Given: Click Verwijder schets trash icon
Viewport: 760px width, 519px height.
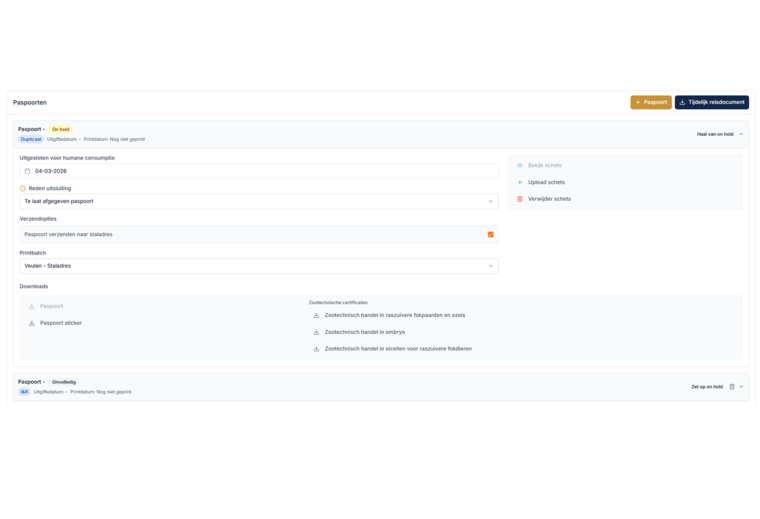Looking at the screenshot, I should tap(520, 199).
